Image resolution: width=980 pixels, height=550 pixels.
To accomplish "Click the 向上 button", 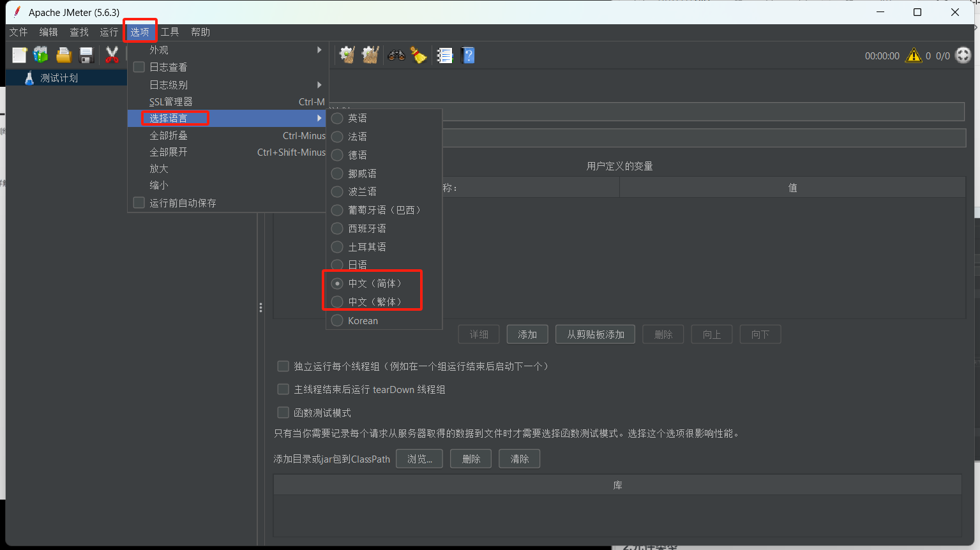I will 712,334.
